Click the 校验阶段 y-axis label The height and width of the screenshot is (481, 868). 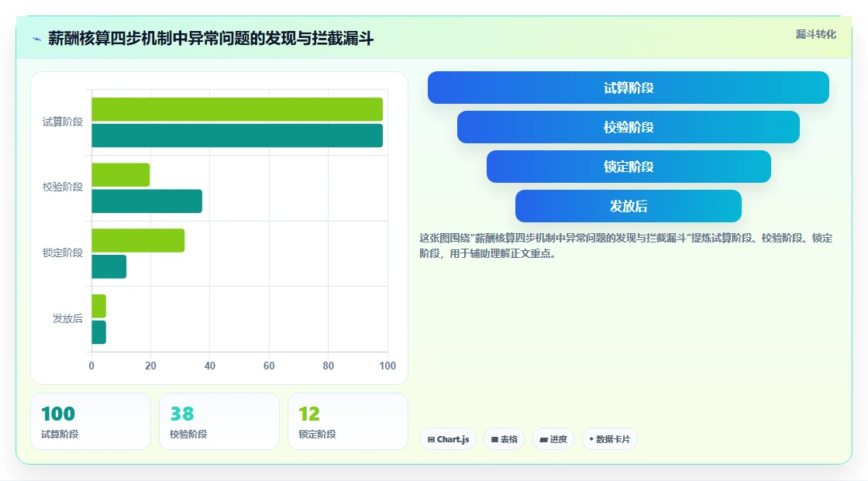63,187
